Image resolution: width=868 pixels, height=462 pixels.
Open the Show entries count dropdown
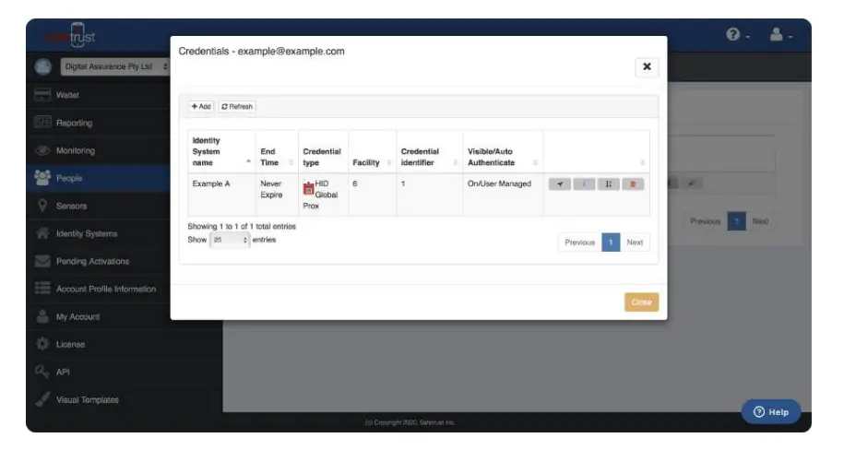(229, 240)
